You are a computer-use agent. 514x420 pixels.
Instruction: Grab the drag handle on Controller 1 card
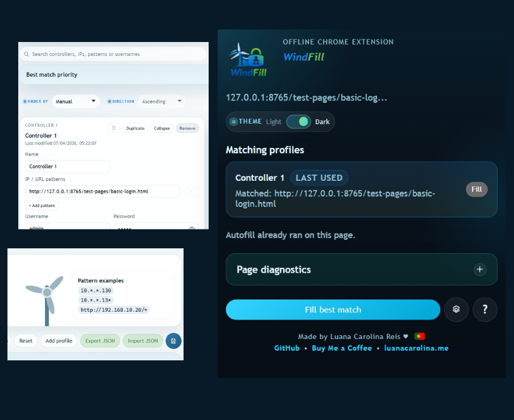(x=114, y=128)
